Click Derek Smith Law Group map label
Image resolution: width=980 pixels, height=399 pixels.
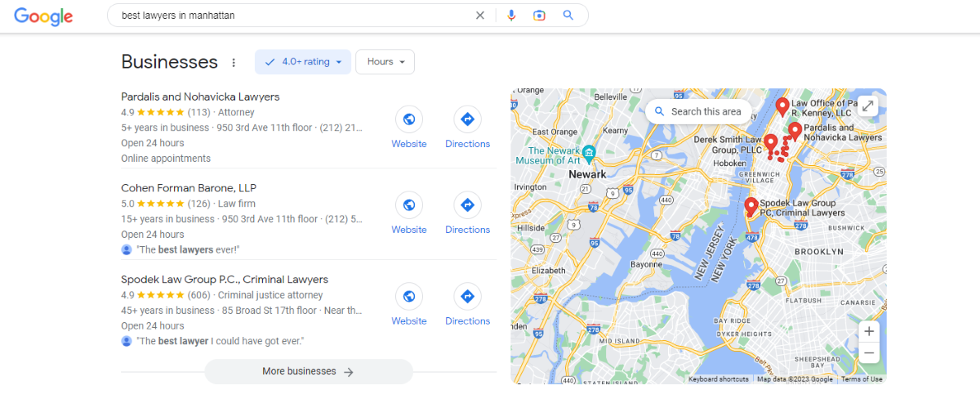click(x=727, y=145)
